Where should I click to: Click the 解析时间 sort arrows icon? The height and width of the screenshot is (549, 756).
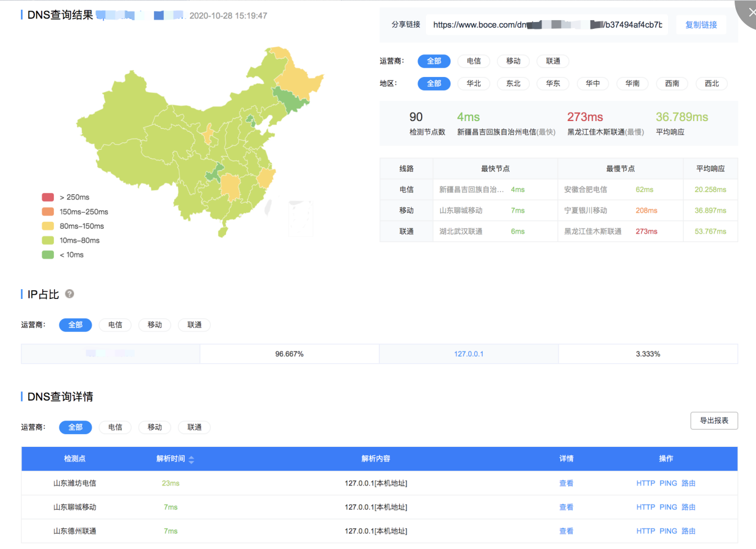[x=191, y=459]
